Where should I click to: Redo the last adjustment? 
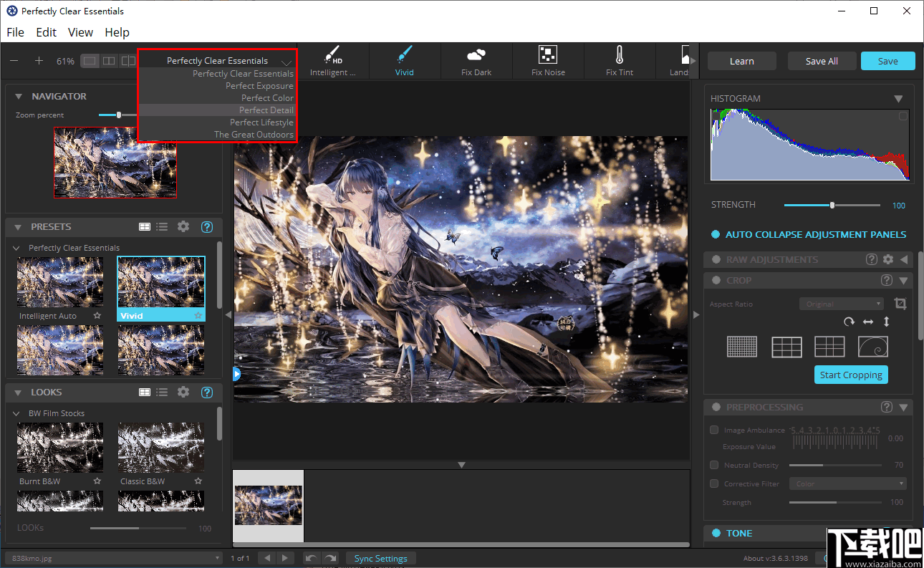tap(329, 558)
